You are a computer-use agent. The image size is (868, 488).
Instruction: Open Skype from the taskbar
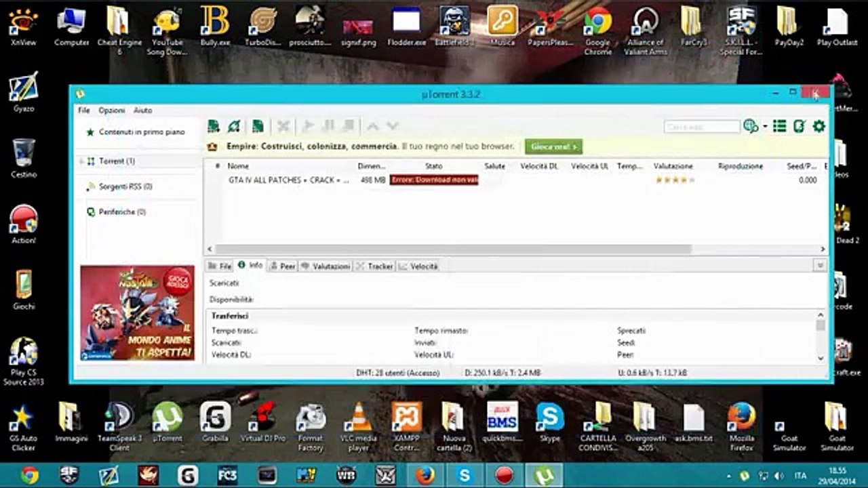(465, 474)
